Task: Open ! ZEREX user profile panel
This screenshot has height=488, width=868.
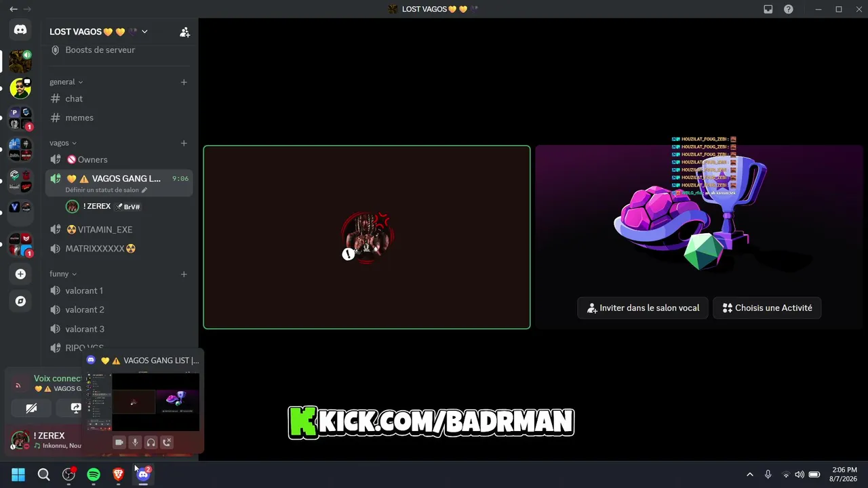Action: click(46, 440)
